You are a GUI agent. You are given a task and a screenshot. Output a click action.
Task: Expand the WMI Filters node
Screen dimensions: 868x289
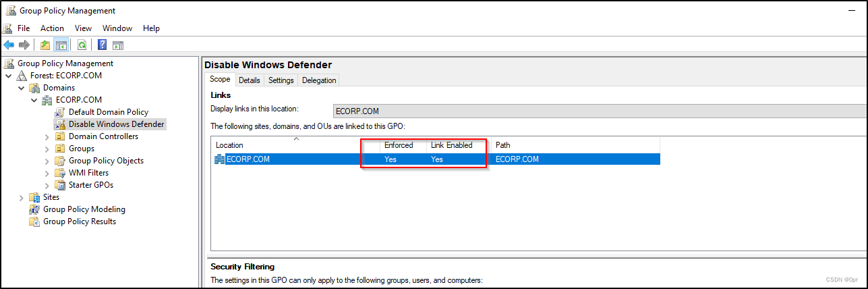[47, 173]
